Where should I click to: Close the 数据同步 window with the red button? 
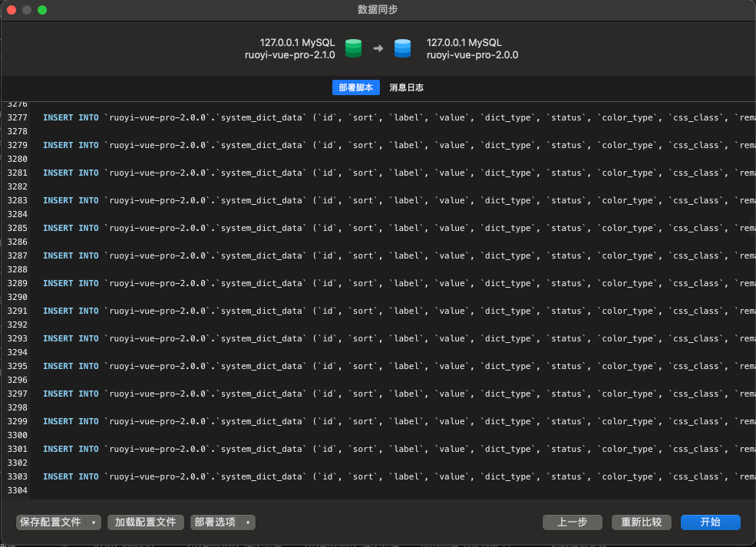pyautogui.click(x=12, y=10)
